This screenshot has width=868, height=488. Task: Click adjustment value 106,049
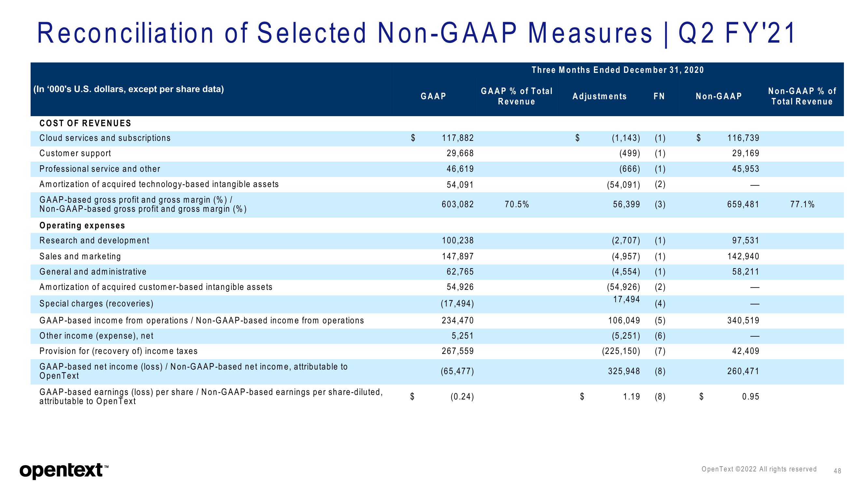pos(624,321)
